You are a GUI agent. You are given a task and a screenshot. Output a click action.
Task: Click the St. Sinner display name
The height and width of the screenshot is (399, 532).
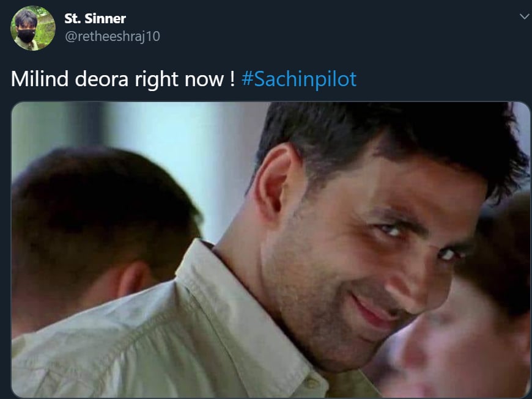point(95,18)
